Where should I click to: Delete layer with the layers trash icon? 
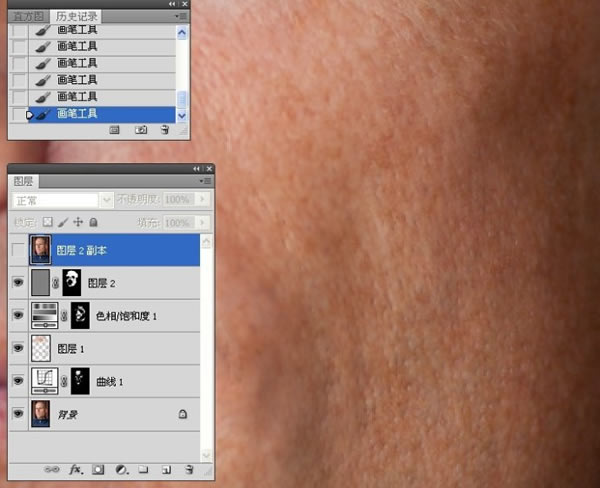tap(189, 469)
